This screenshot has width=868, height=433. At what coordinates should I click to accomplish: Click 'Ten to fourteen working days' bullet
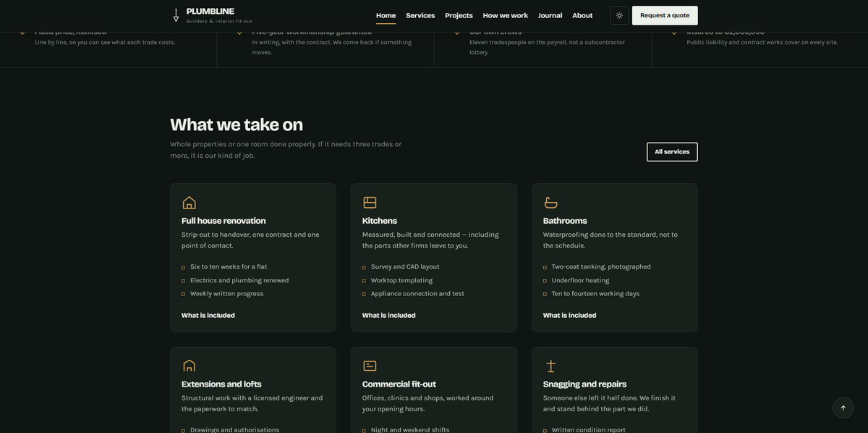[x=595, y=293]
